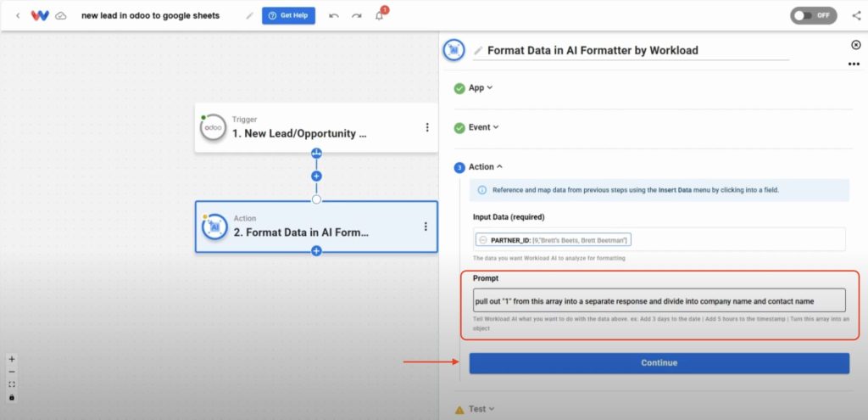Select the Format Data action step card
This screenshot has height=420, width=868.
coord(316,227)
